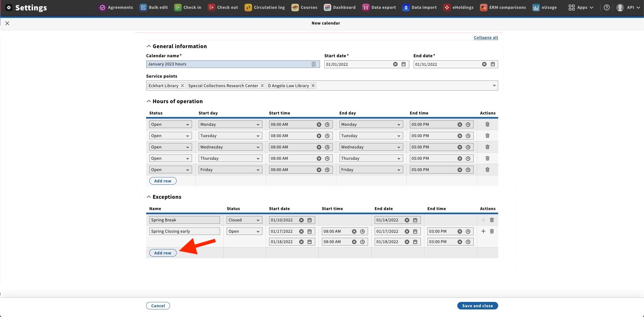Open the Data export app
The image size is (644, 317).
click(x=379, y=8)
